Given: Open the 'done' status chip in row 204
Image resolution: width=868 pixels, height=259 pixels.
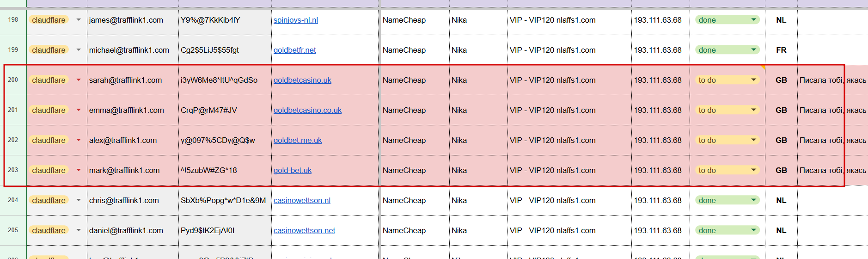Looking at the screenshot, I should pyautogui.click(x=727, y=200).
